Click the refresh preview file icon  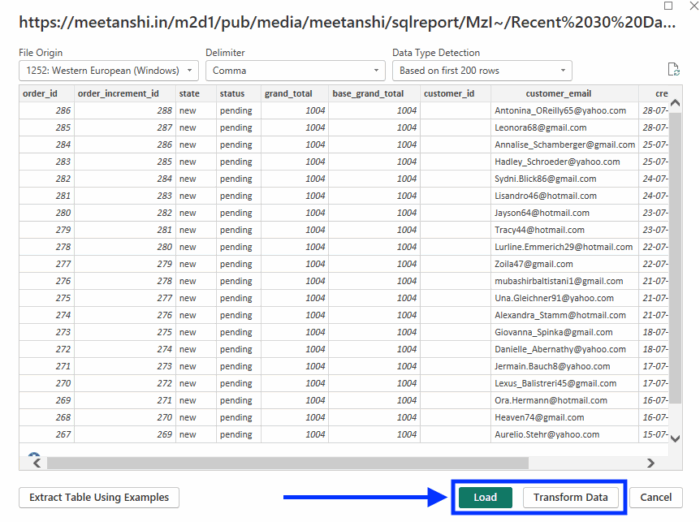673,70
